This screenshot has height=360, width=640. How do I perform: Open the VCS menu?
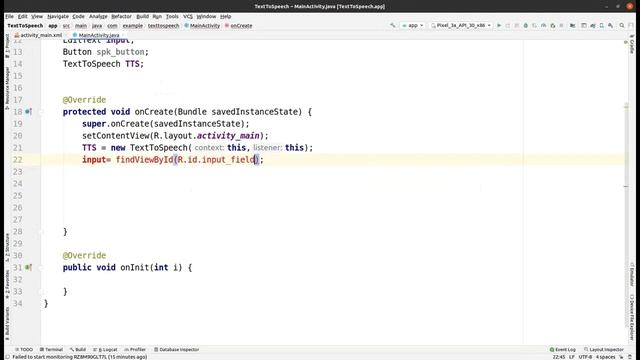click(x=188, y=16)
